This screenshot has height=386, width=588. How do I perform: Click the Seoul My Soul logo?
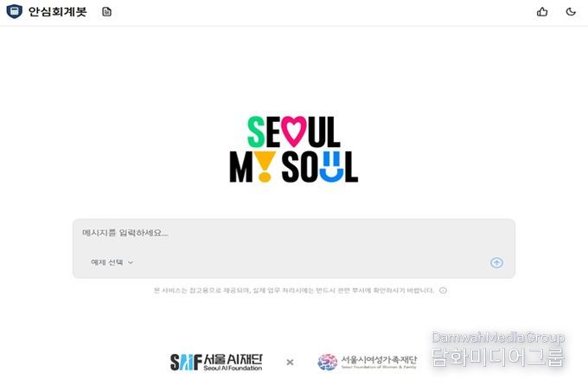click(294, 150)
